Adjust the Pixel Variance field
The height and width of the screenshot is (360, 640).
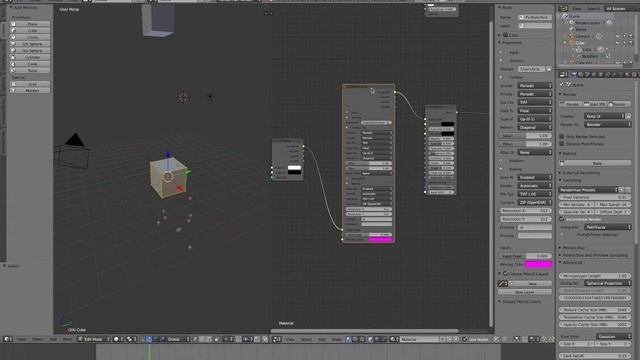click(595, 197)
